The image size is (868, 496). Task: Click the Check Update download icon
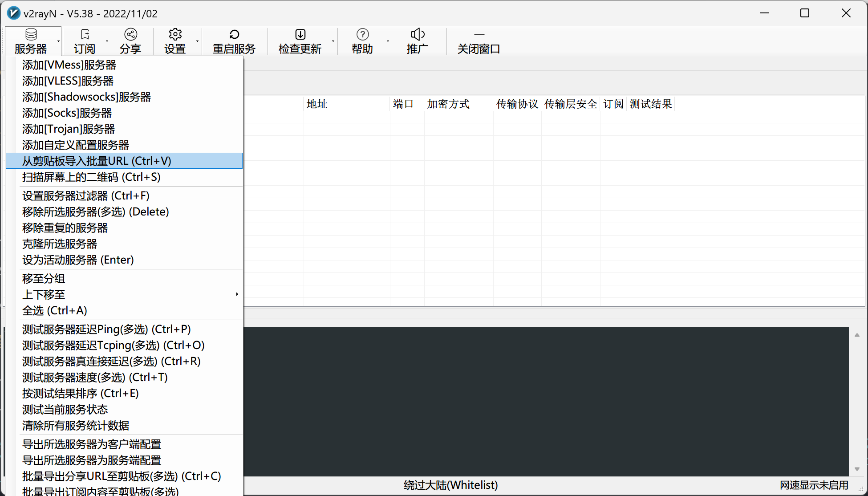pyautogui.click(x=300, y=34)
